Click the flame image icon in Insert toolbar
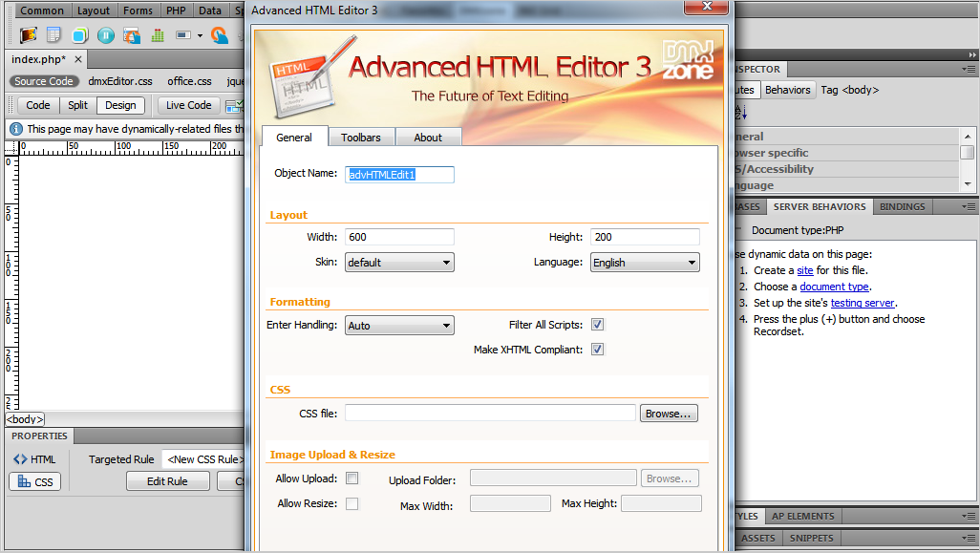This screenshot has width=980, height=553. pos(28,35)
